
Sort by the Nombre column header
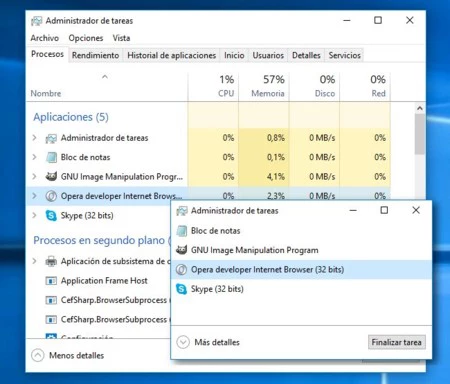tap(107, 87)
